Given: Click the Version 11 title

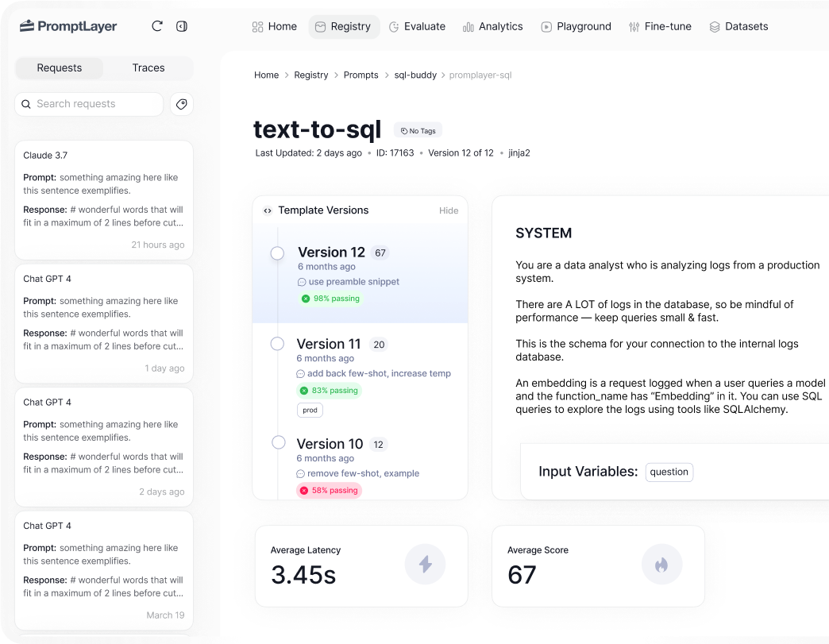Looking at the screenshot, I should [328, 344].
